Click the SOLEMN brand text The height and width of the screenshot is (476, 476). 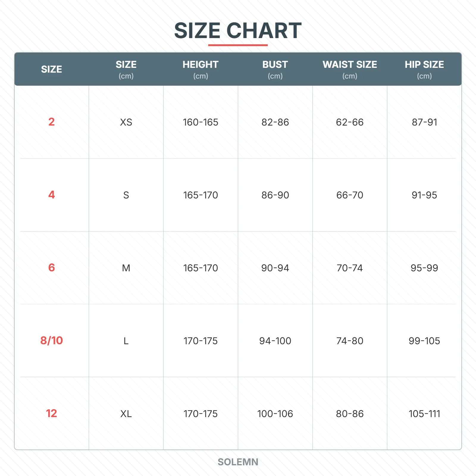(x=238, y=462)
